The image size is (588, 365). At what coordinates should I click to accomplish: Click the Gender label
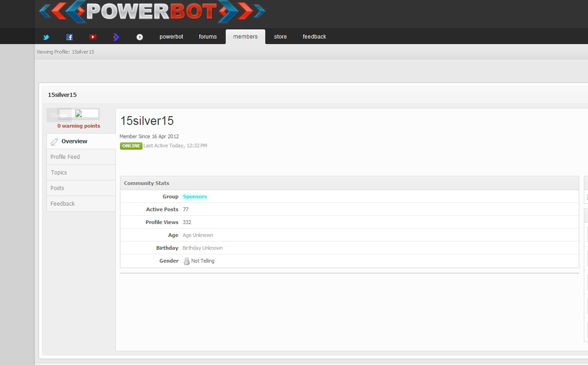169,261
